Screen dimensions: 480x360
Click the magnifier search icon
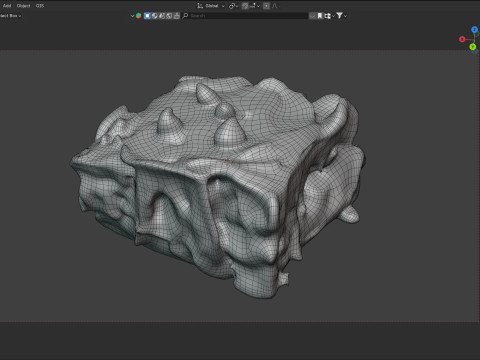point(186,16)
